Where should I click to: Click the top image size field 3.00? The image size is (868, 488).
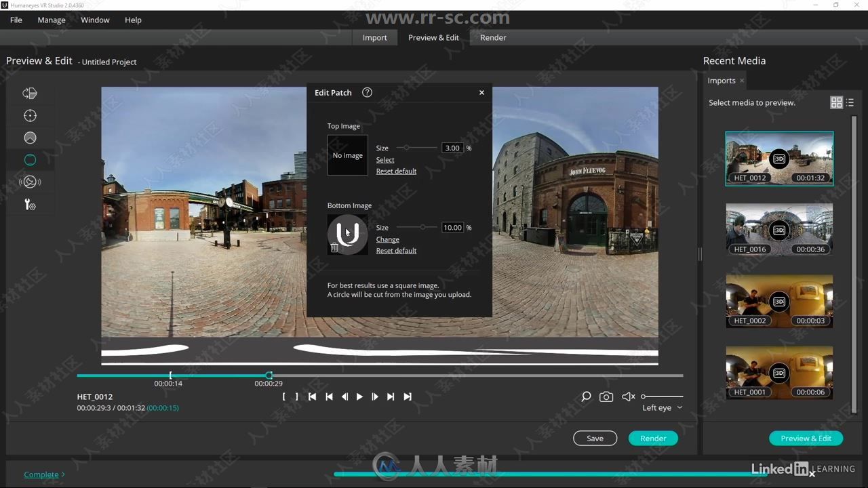pos(452,148)
